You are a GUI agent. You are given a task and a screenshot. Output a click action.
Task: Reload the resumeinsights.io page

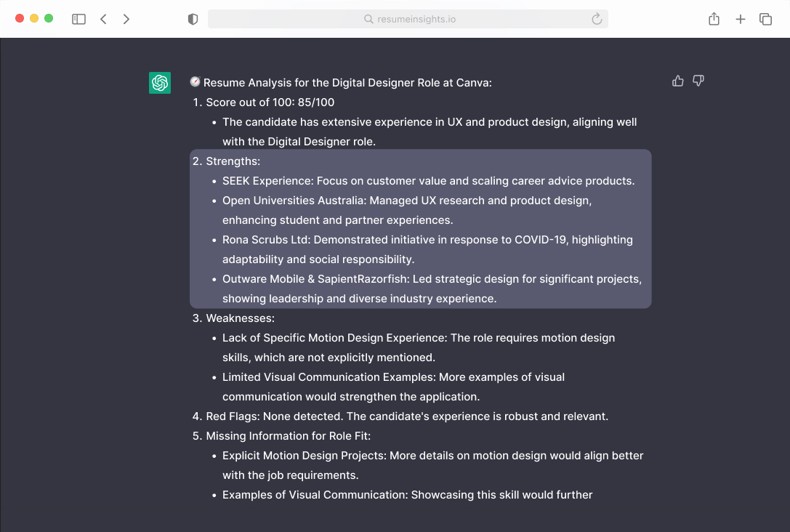click(597, 20)
